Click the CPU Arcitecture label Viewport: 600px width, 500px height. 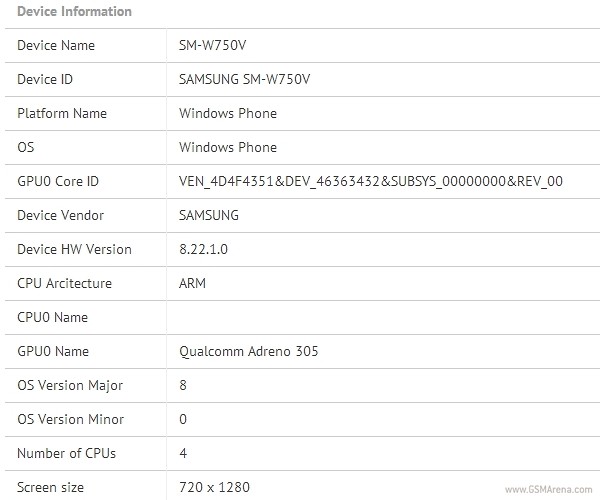65,283
